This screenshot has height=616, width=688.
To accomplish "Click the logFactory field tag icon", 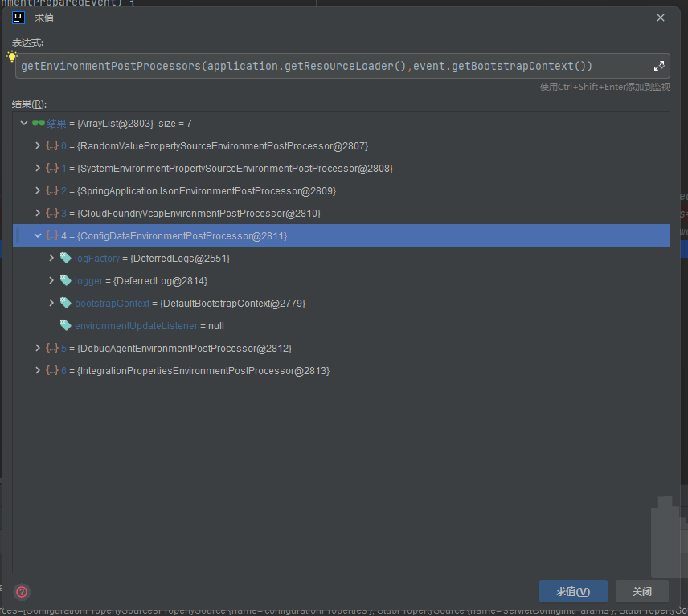I will click(66, 258).
